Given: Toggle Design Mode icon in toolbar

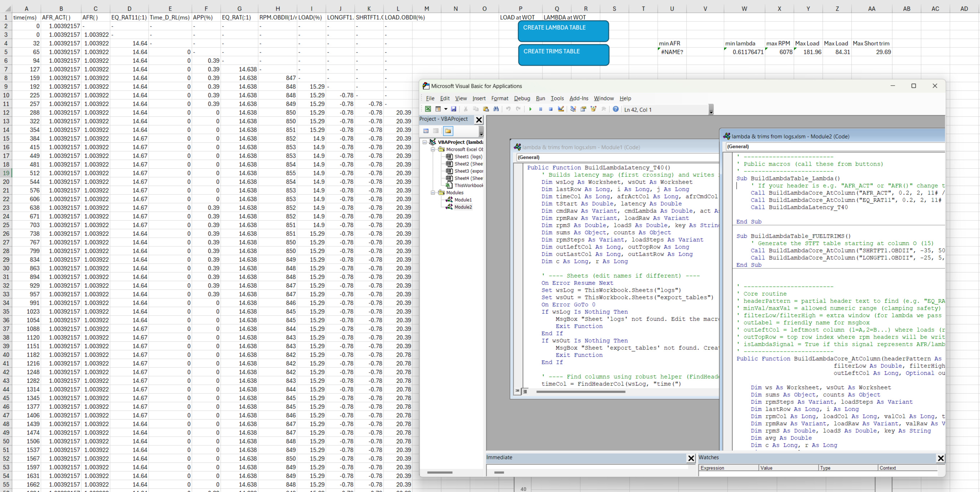Looking at the screenshot, I should [561, 109].
